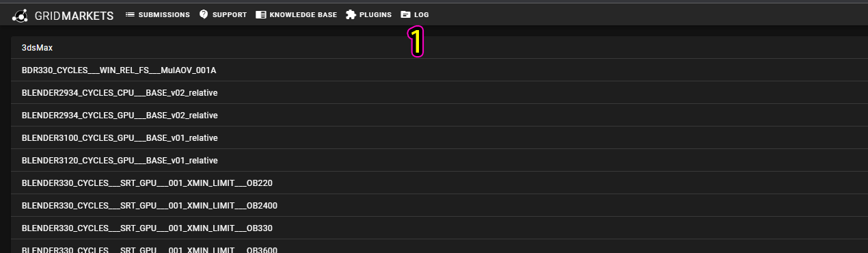Click the Log folder icon
This screenshot has width=868, height=253.
click(406, 14)
